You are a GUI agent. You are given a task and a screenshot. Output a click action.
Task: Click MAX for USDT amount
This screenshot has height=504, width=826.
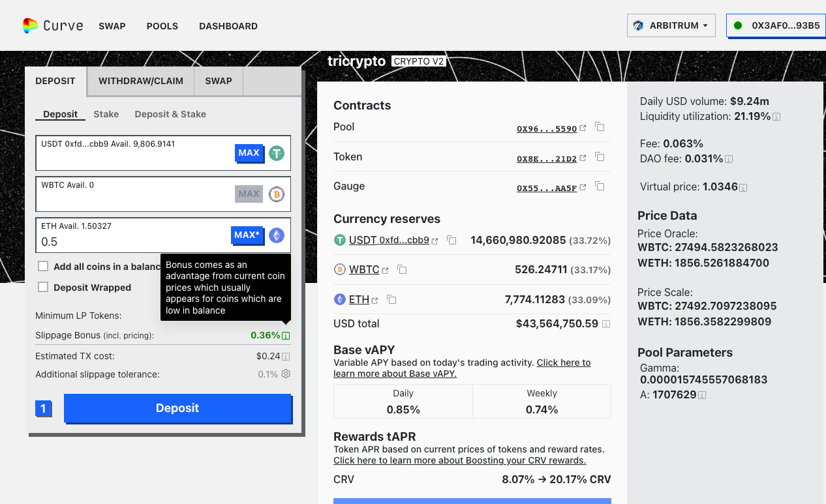249,153
